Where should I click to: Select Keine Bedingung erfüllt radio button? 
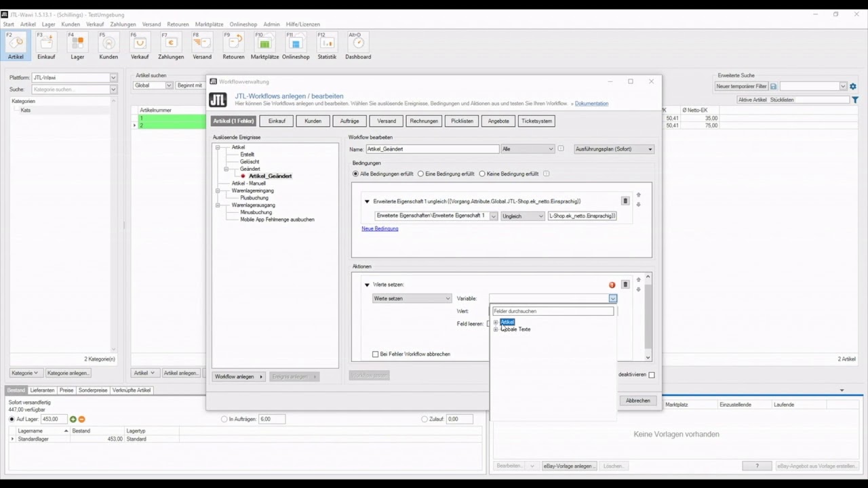[482, 174]
